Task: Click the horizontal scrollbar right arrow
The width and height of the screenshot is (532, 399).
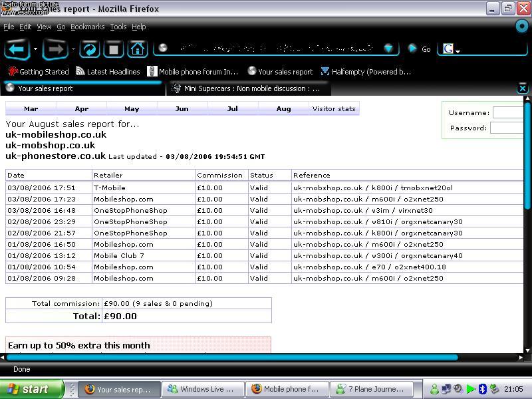Action: (521, 357)
